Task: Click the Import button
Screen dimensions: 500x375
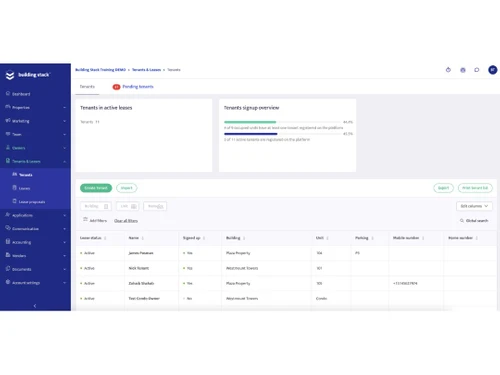Action: (x=127, y=188)
